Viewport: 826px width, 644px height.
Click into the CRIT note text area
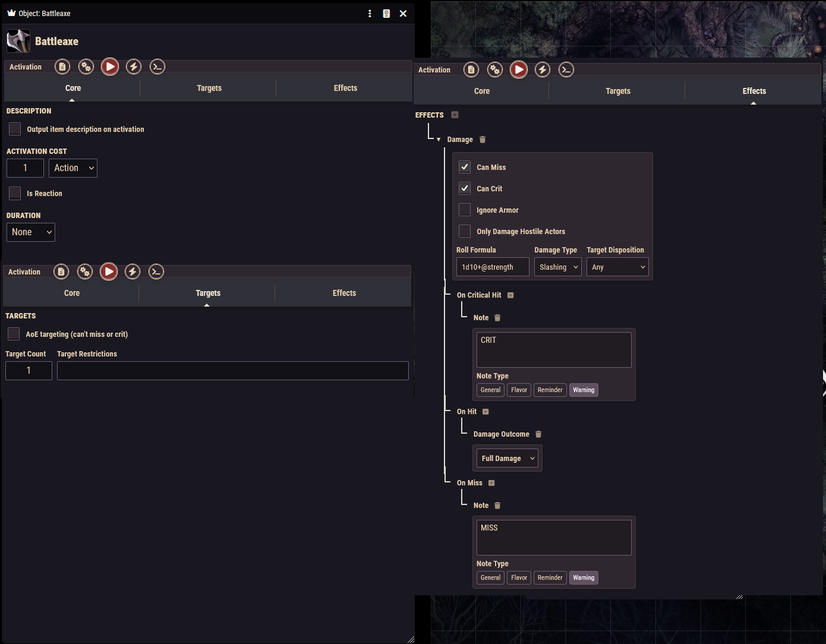click(554, 350)
